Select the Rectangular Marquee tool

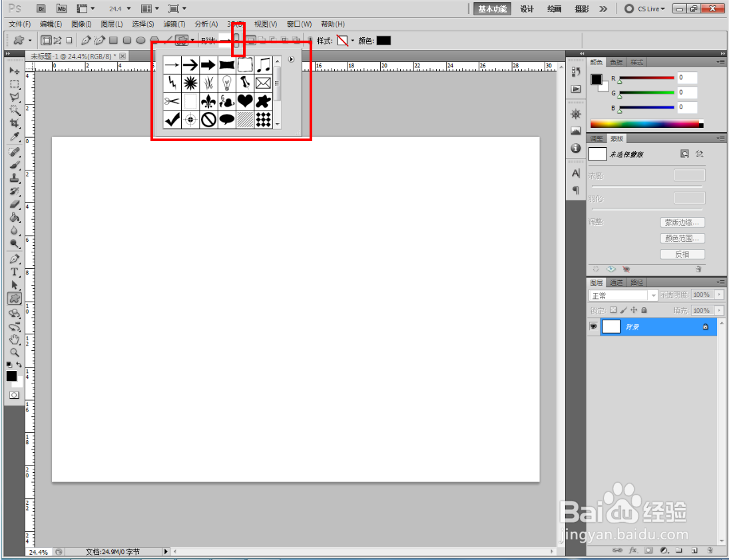point(15,84)
